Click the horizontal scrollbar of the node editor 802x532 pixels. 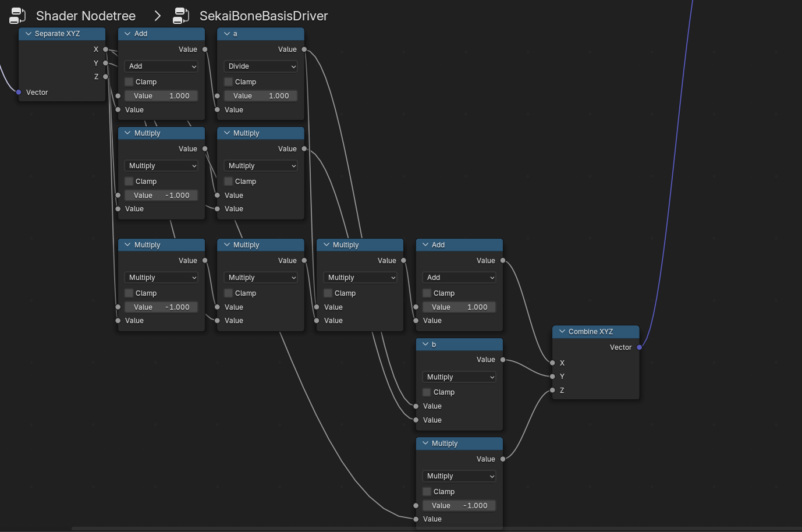pyautogui.click(x=437, y=529)
